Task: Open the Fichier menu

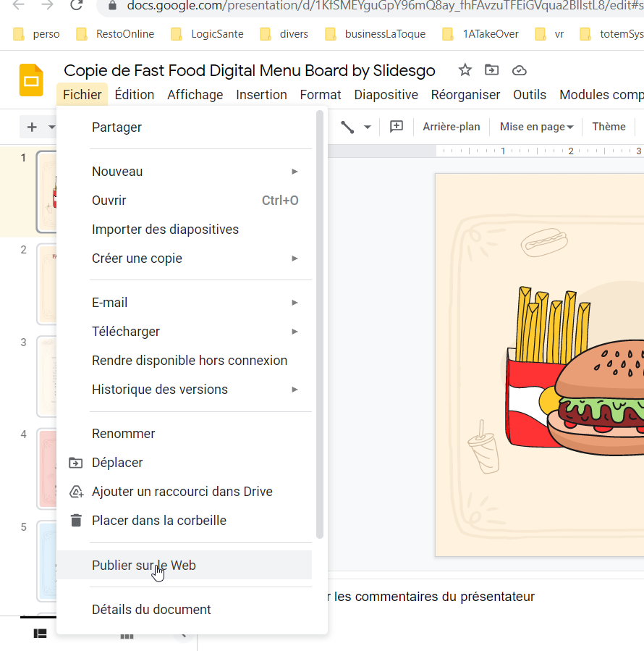Action: 82,95
